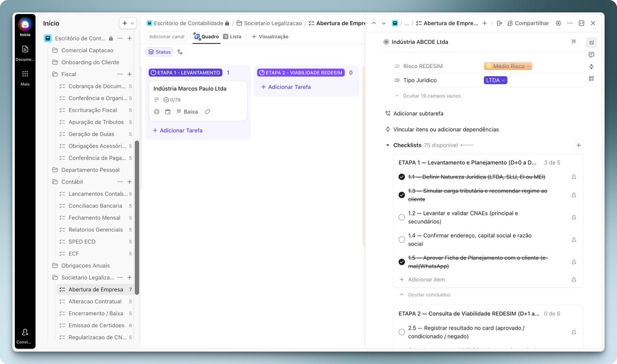The height and width of the screenshot is (364, 617).
Task: Click the Início home icon
Action: click(25, 24)
